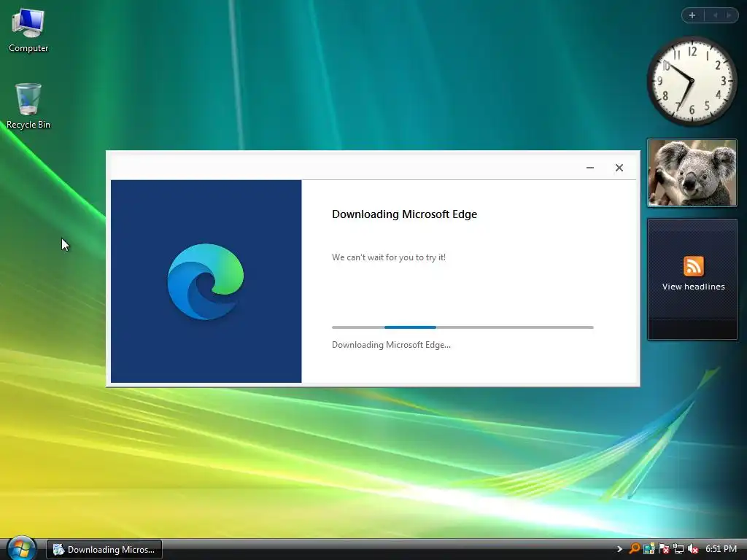
Task: Click the orange magnifier tray icon
Action: click(634, 549)
